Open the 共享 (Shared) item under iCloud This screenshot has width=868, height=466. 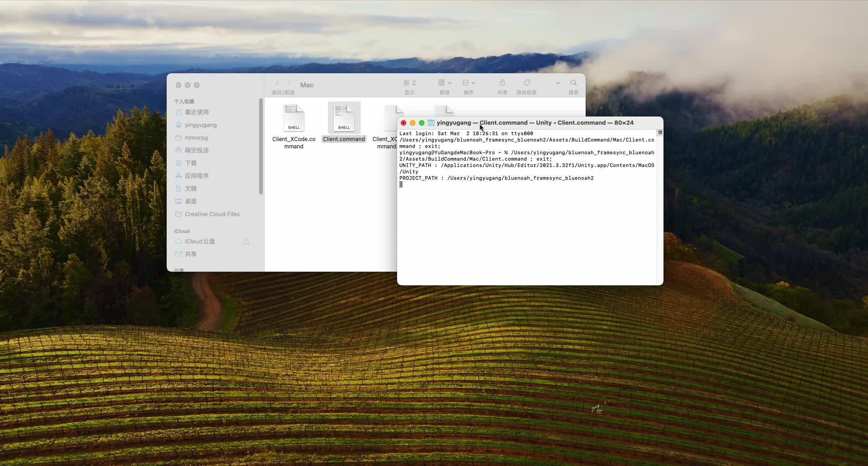(190, 254)
